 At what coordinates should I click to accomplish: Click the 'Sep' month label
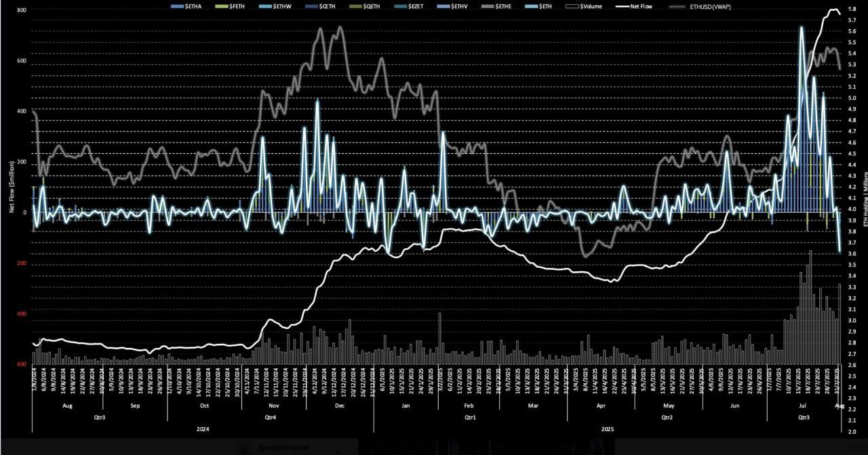tap(134, 406)
